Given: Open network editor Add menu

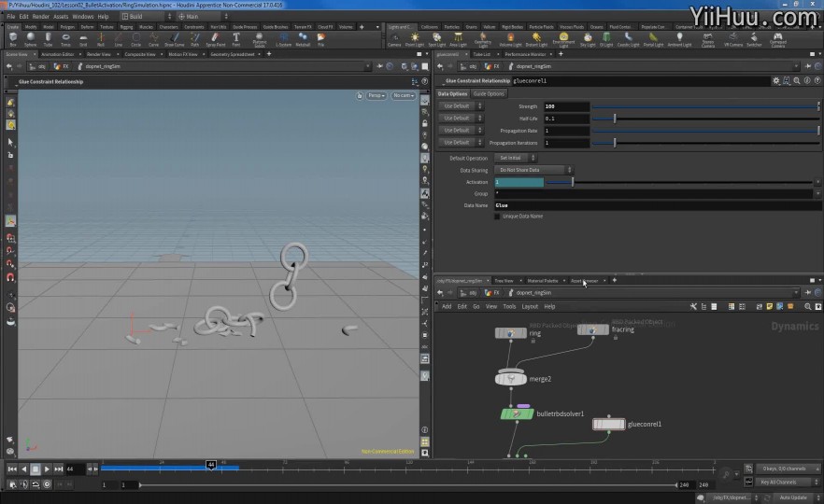Looking at the screenshot, I should pyautogui.click(x=447, y=306).
